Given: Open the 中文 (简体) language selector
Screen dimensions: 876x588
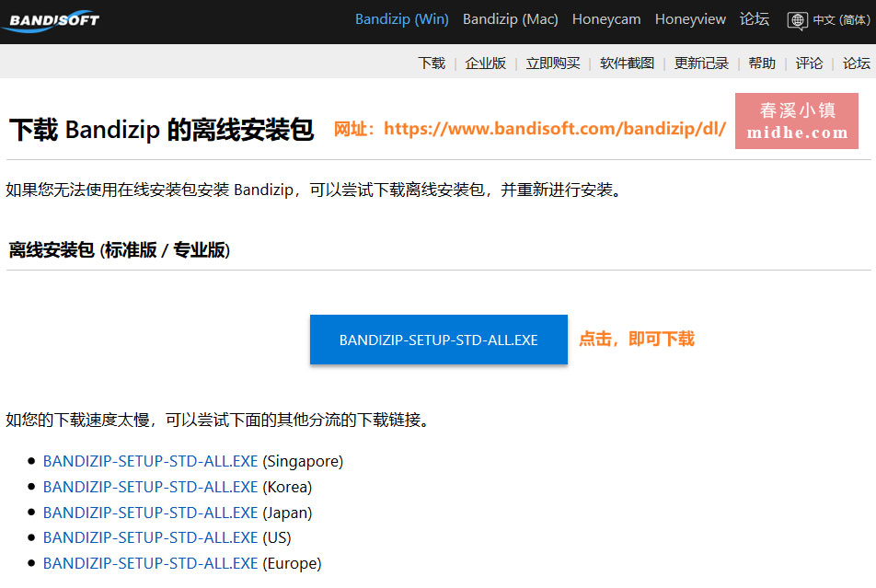Looking at the screenshot, I should point(841,20).
